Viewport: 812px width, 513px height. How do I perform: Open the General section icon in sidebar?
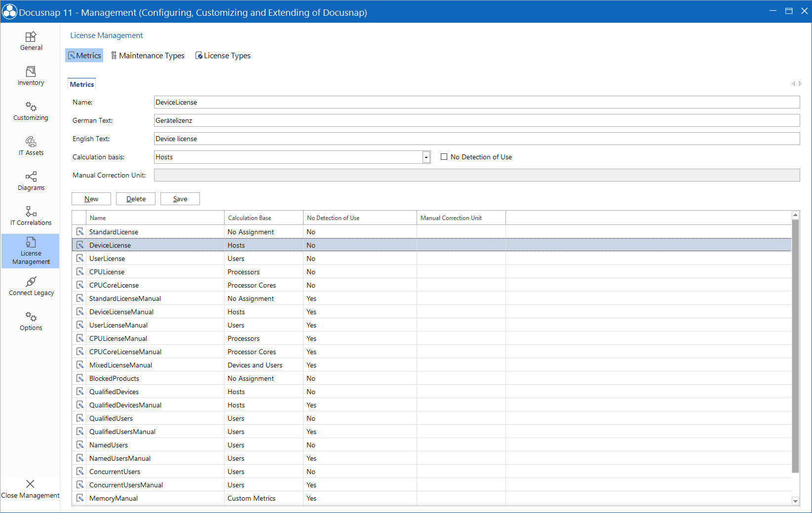pyautogui.click(x=31, y=38)
